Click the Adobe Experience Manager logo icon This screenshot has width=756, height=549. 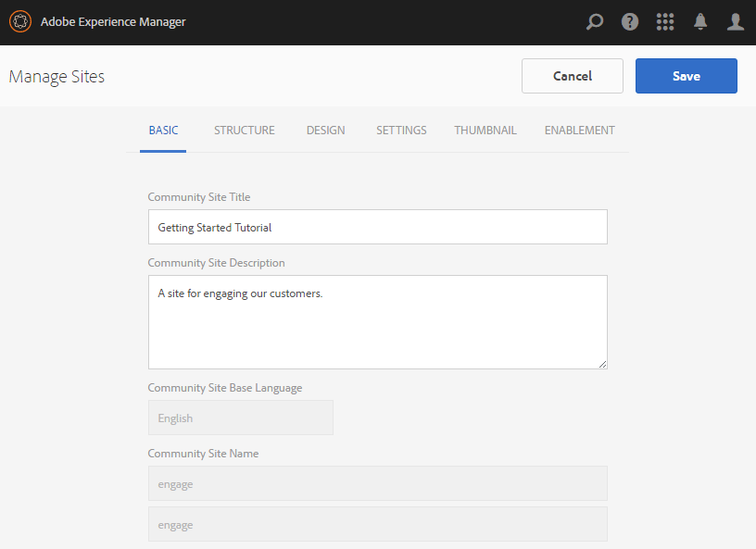pos(20,21)
